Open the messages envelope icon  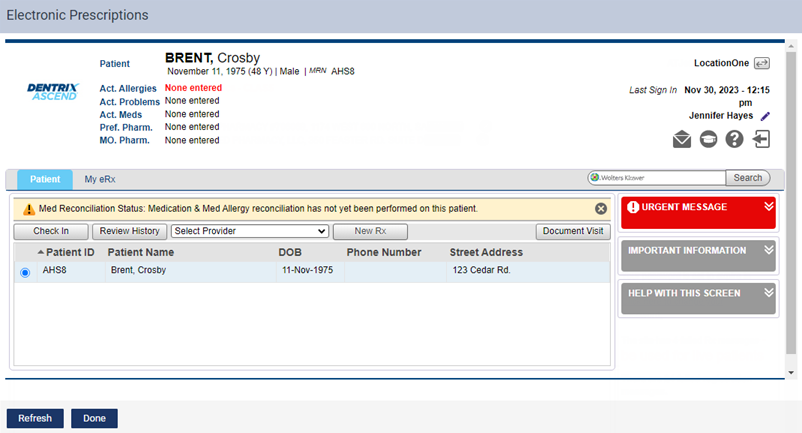click(x=682, y=140)
